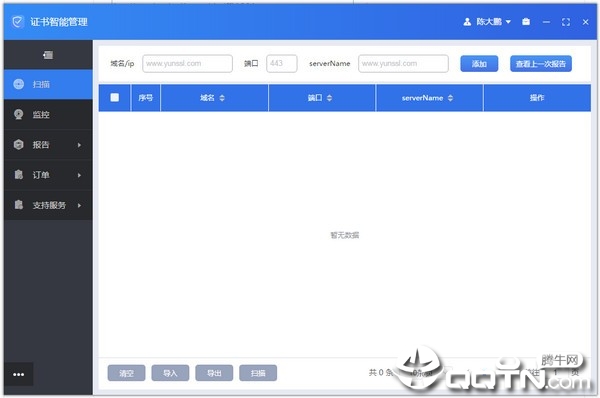
Task: Toggle the select-all checkbox in table header
Action: pos(114,98)
